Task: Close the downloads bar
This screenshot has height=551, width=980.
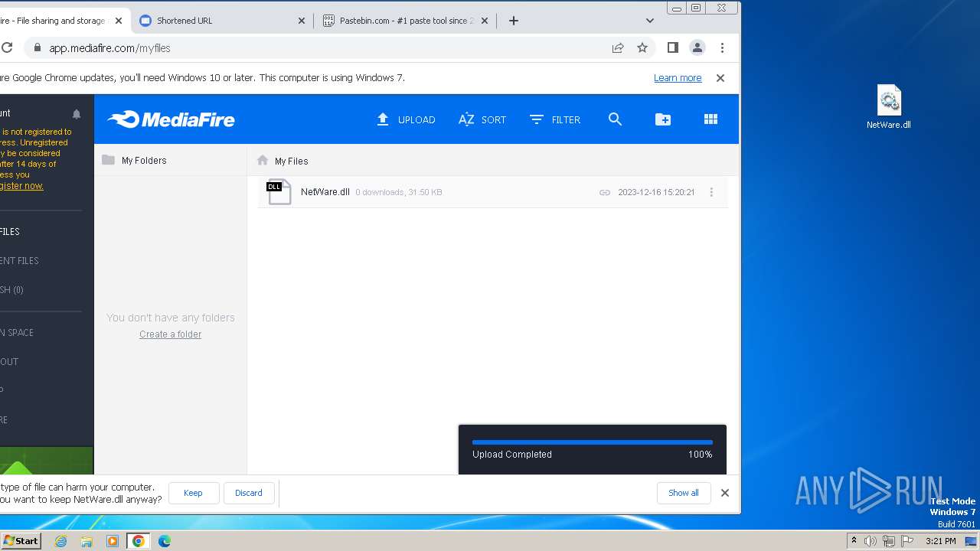Action: (725, 493)
